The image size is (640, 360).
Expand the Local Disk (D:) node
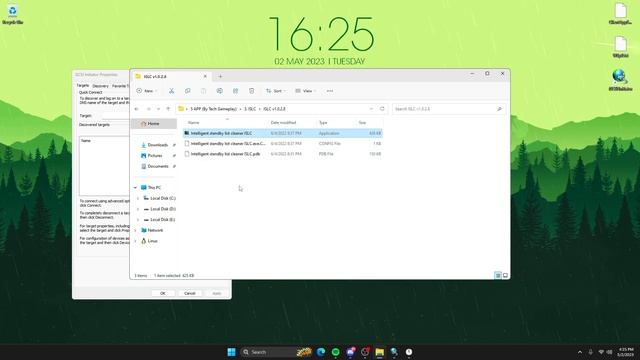point(138,209)
